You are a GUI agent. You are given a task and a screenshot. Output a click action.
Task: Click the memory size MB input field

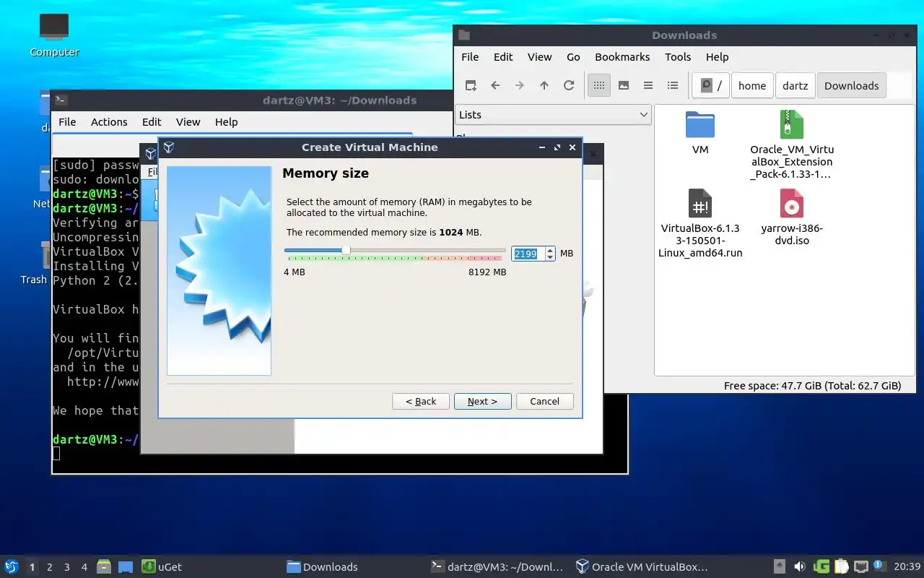point(528,254)
